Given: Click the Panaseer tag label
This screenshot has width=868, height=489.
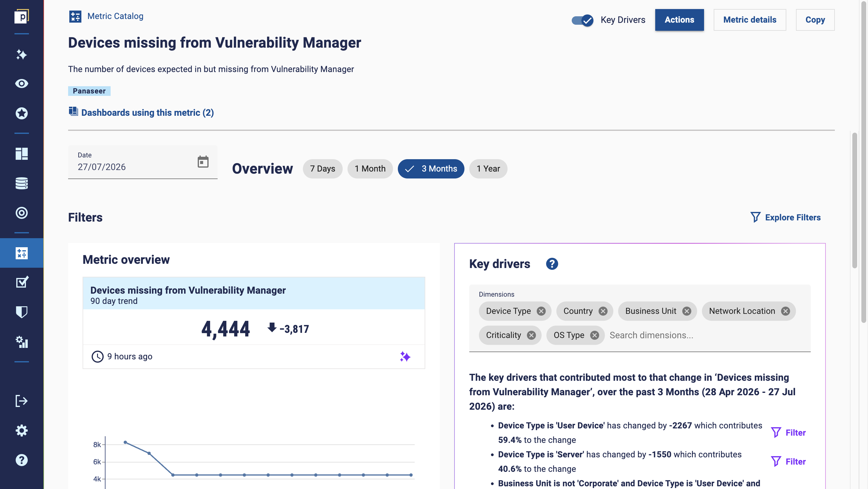Looking at the screenshot, I should (89, 91).
